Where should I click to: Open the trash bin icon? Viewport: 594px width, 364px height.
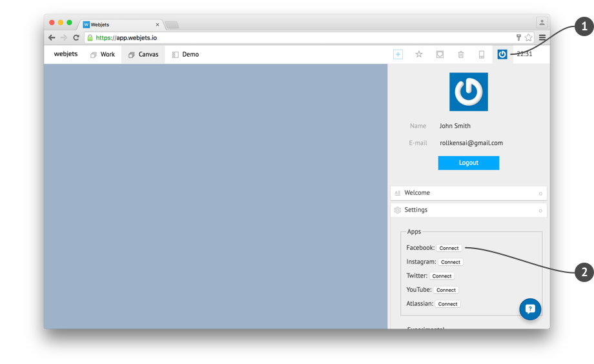click(x=460, y=55)
